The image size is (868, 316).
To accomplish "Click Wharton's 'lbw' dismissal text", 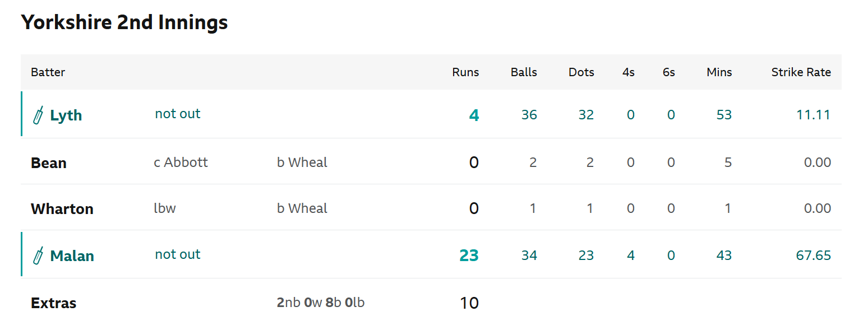I will coord(165,208).
